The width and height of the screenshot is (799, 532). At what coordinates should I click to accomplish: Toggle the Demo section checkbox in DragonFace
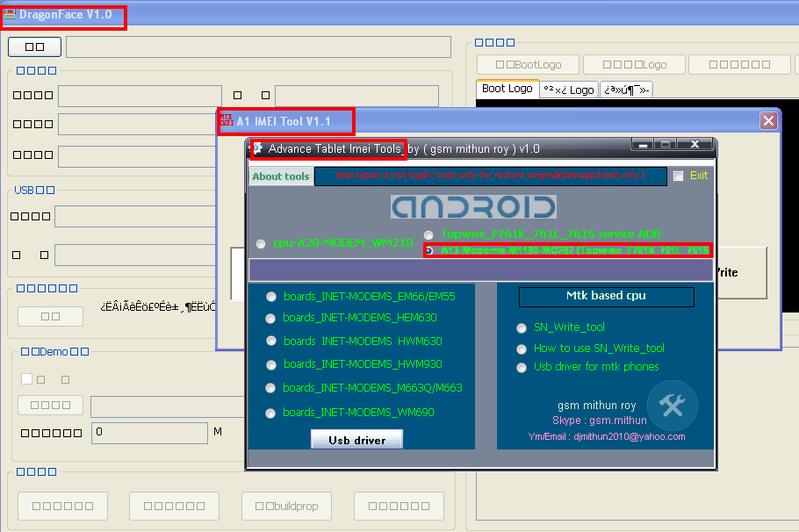[x=27, y=378]
